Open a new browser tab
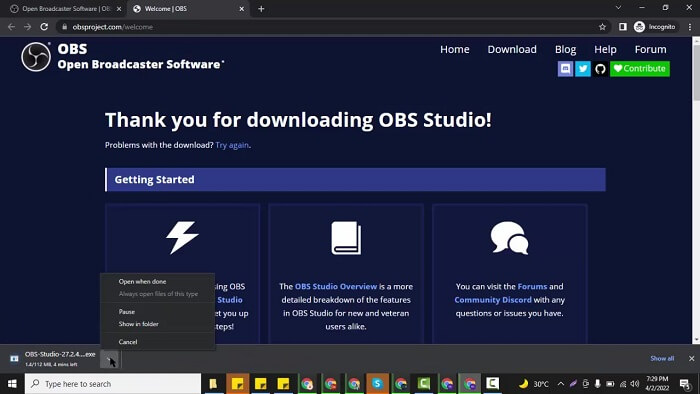This screenshot has width=700, height=394. (x=261, y=9)
